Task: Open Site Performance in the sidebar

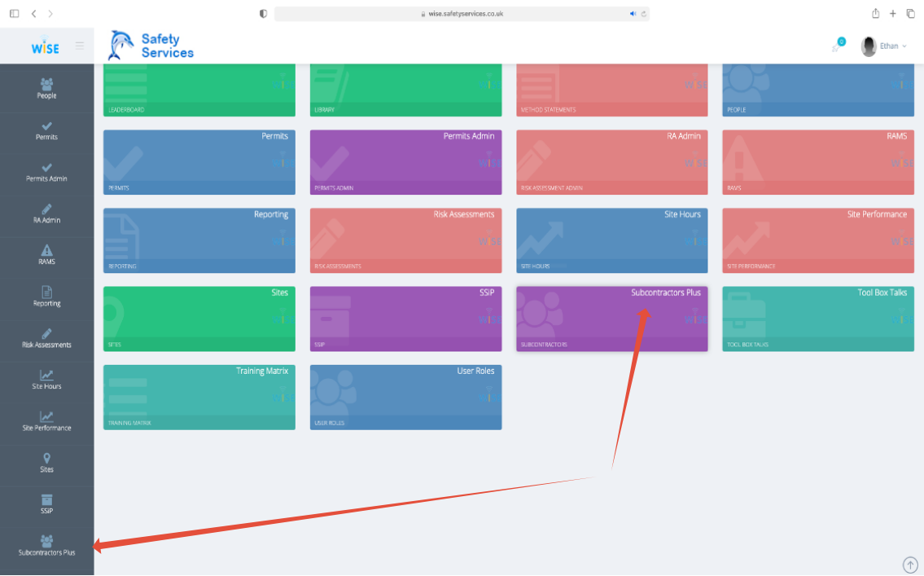Action: 46,421
